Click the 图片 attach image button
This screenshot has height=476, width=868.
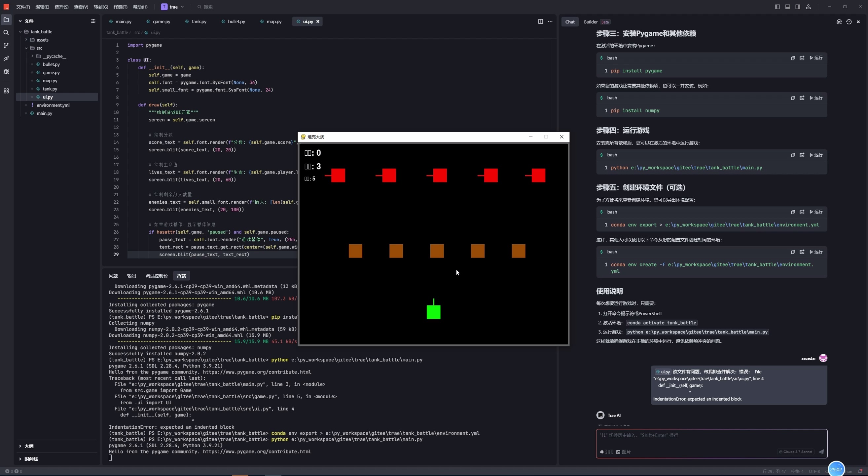tap(623, 452)
